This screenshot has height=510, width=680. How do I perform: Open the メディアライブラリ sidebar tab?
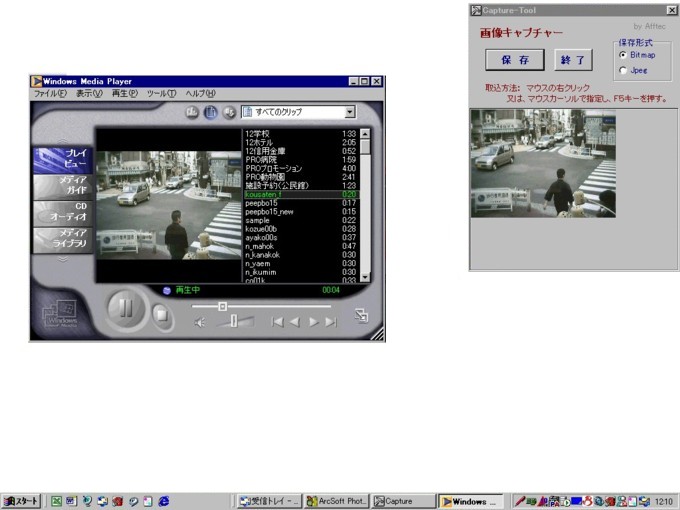(x=63, y=239)
